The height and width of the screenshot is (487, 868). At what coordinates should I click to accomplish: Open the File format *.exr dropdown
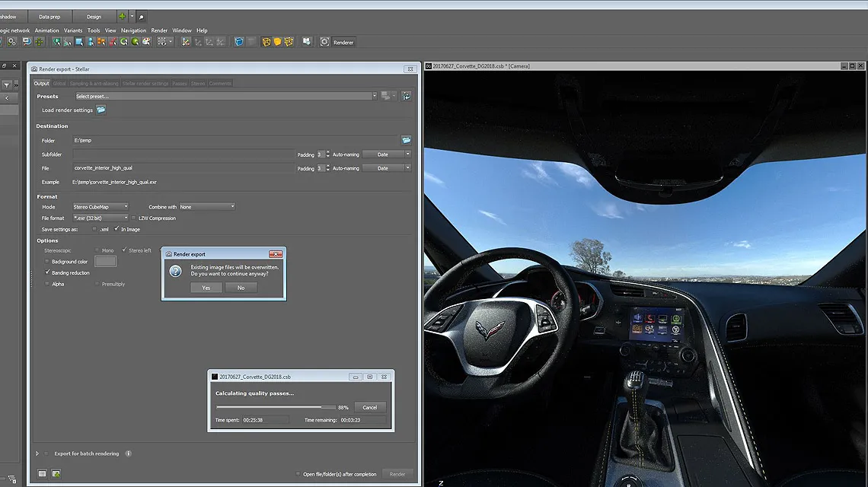point(101,218)
